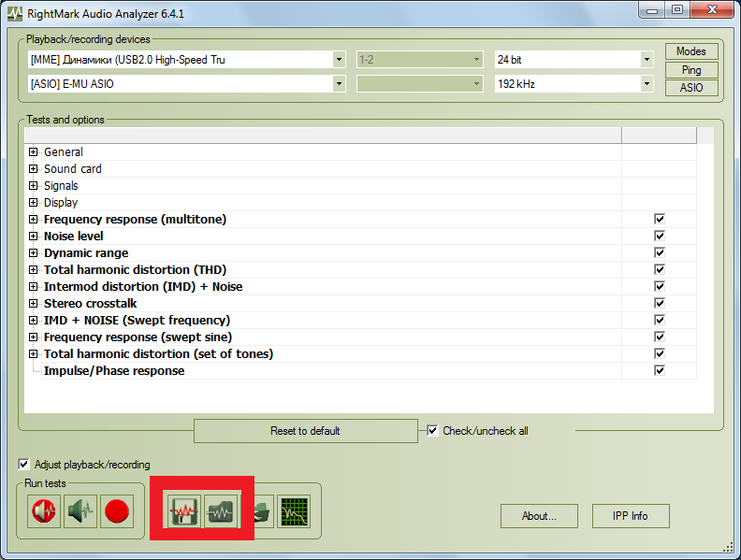Click the IPP Info button
The width and height of the screenshot is (741, 560).
631,516
